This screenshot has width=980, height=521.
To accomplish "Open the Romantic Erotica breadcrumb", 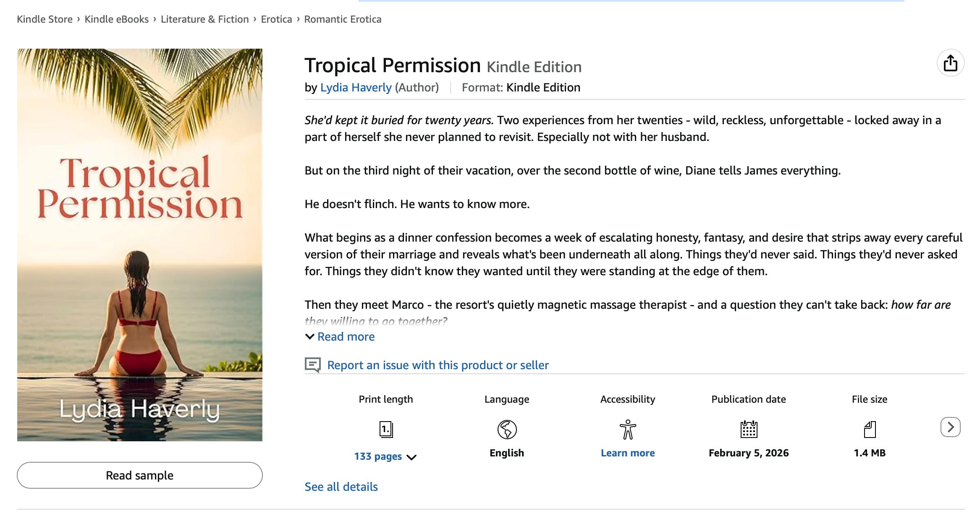I will [343, 19].
